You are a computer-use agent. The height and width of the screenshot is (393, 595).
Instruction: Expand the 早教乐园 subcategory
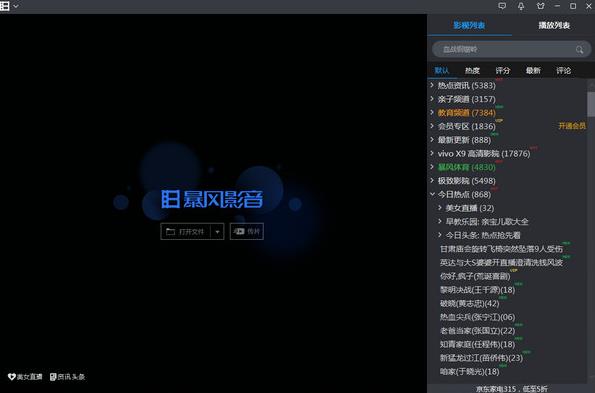(439, 222)
